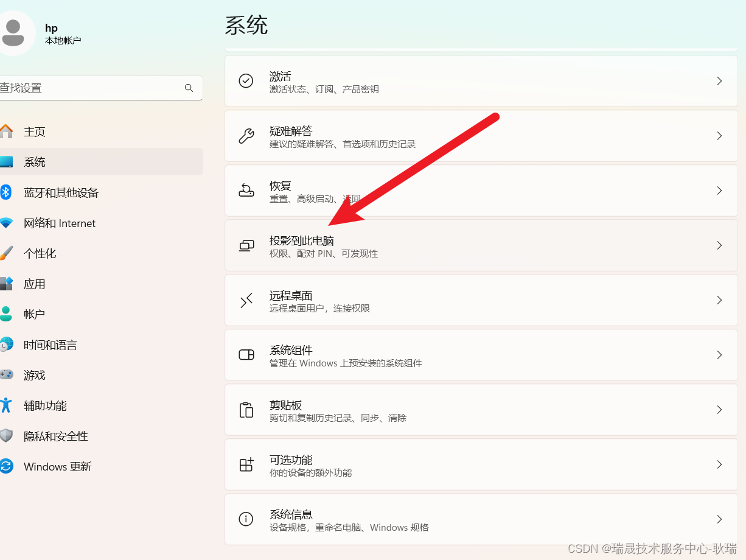Click the Windows 更新 sync icon
746x560 pixels.
click(6, 466)
